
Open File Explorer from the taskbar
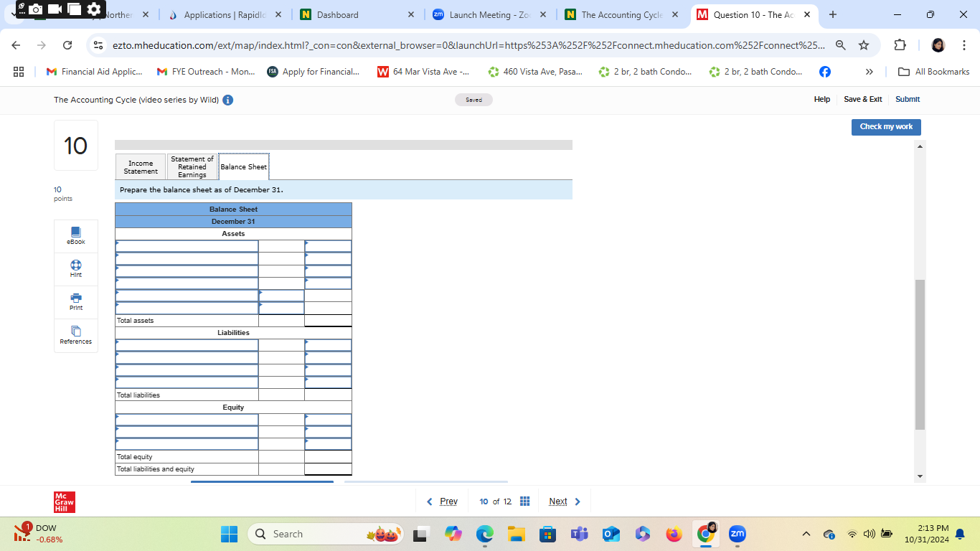[517, 534]
